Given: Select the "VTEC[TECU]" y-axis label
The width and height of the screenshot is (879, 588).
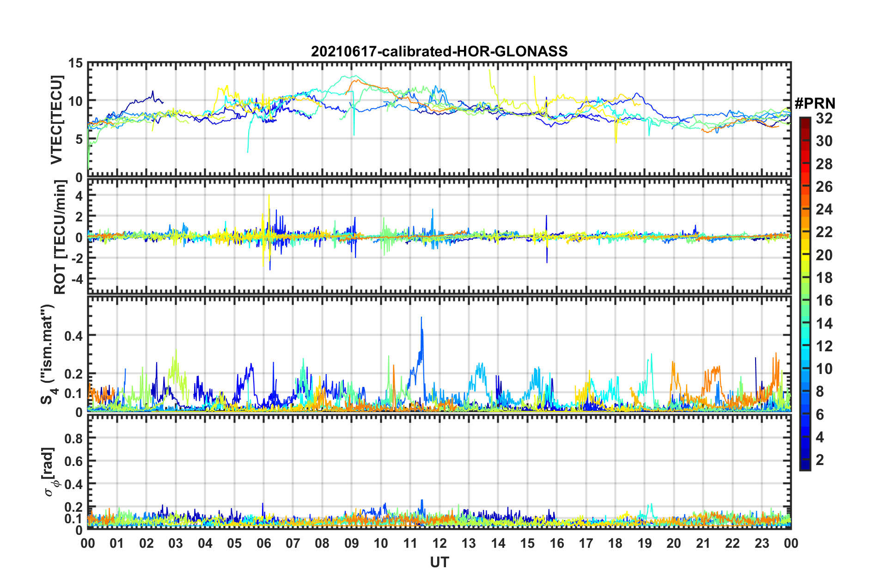Looking at the screenshot, I should pyautogui.click(x=56, y=120).
